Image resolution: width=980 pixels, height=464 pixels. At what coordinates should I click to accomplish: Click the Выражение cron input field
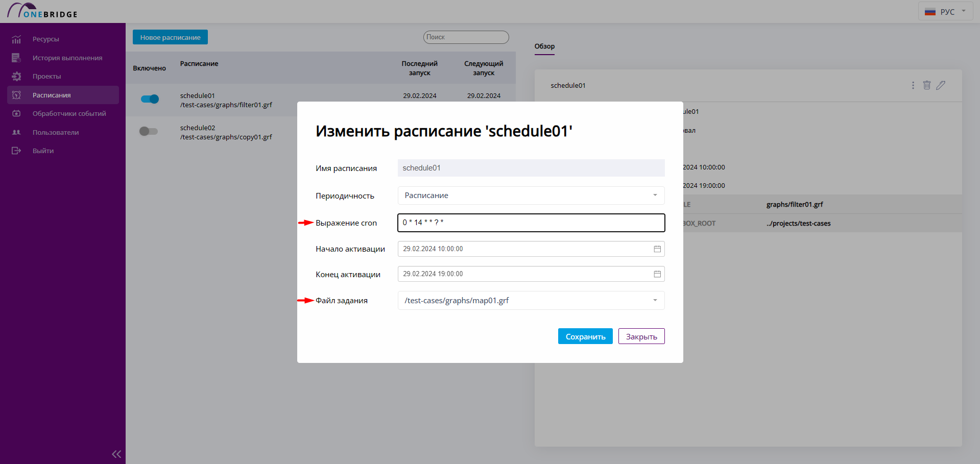pos(531,223)
